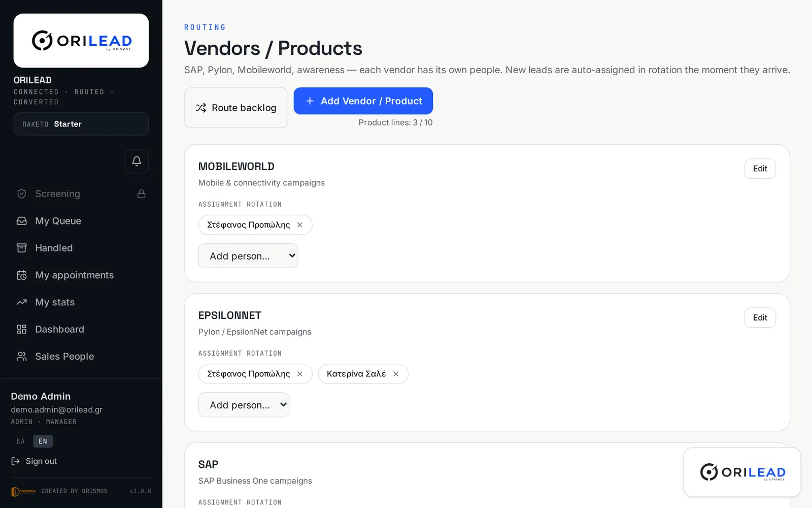Click the EPSILONNET vendor title
This screenshot has height=508, width=812.
230,315
